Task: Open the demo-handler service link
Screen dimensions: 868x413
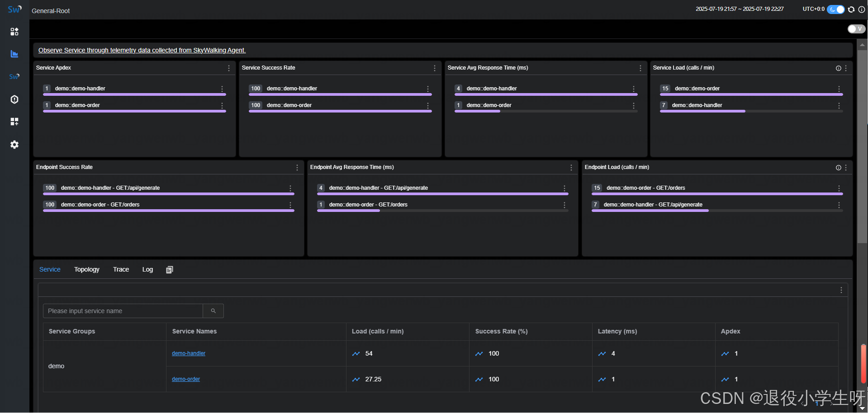Action: 189,353
